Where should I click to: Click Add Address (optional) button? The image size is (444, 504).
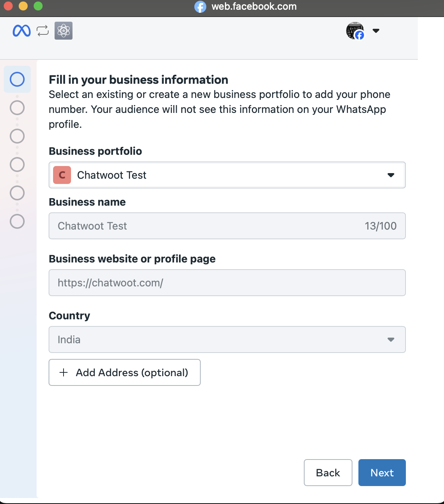click(124, 372)
